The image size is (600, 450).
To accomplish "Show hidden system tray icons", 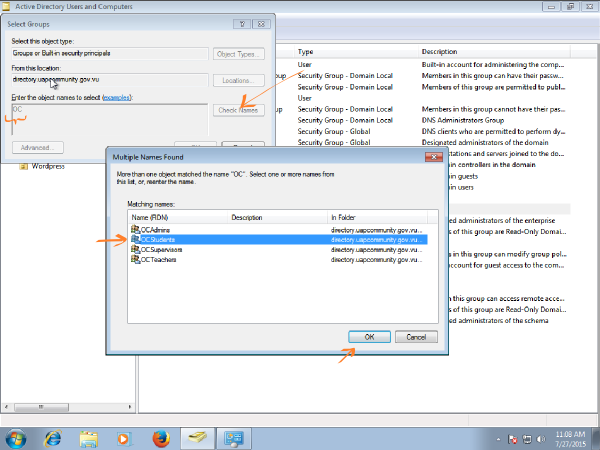I will 498,439.
